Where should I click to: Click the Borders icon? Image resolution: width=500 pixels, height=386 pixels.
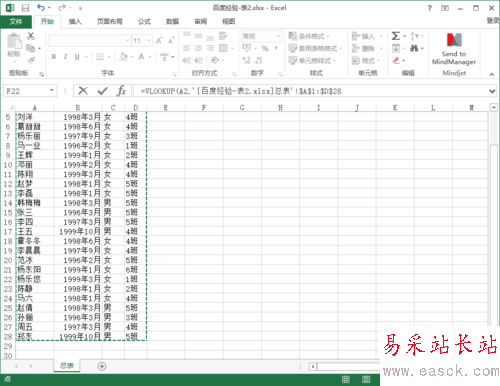click(x=100, y=57)
